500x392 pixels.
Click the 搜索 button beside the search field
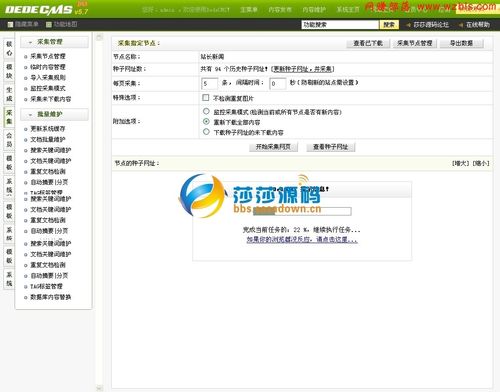tap(389, 25)
